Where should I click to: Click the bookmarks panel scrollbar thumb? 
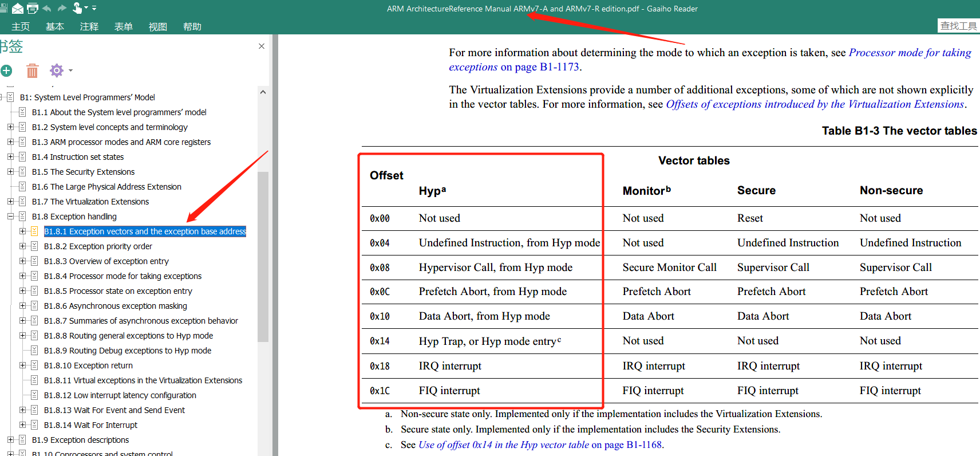(263, 257)
